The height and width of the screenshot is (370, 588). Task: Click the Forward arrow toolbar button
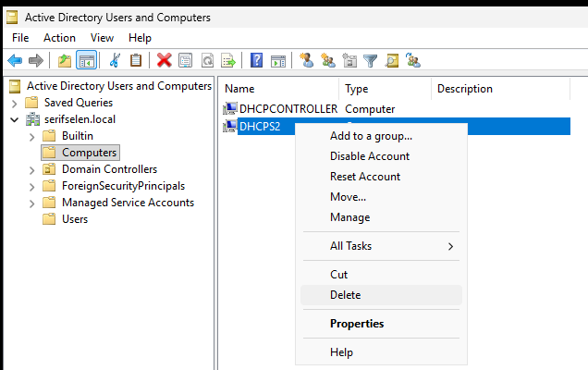(36, 60)
